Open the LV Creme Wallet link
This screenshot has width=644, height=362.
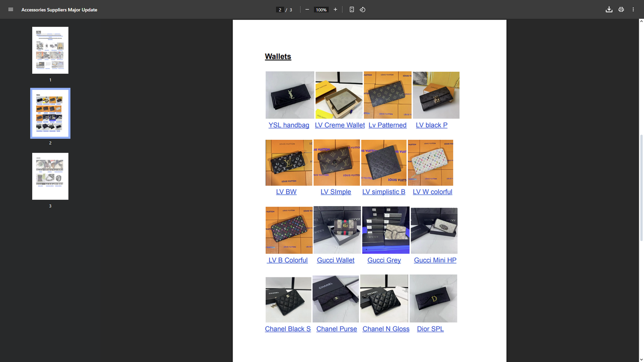340,125
